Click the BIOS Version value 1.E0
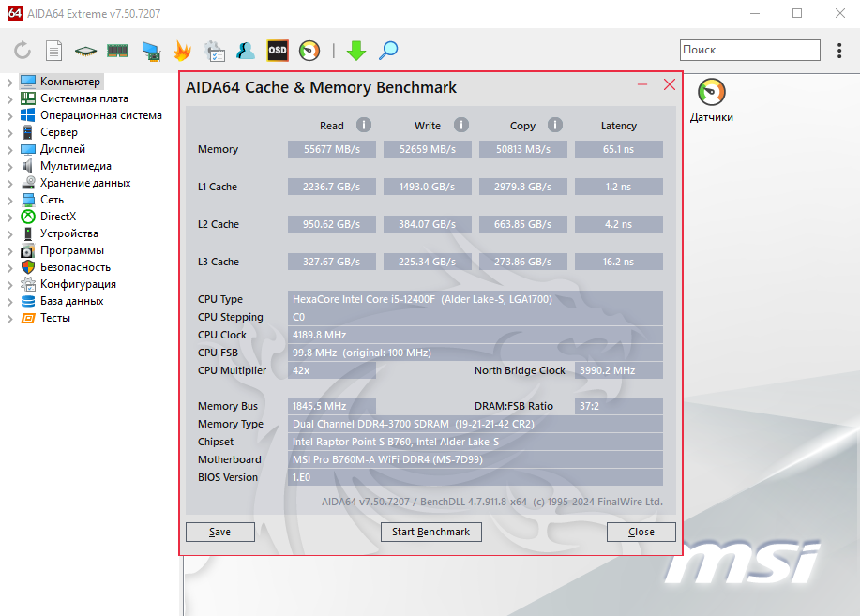Screen dimensions: 860x616 coord(475,478)
